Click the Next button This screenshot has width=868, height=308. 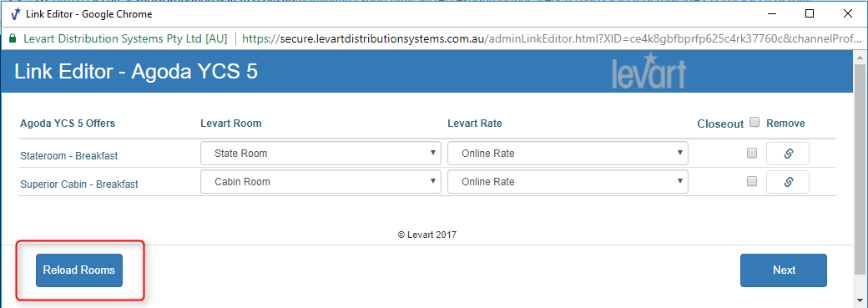click(x=784, y=270)
